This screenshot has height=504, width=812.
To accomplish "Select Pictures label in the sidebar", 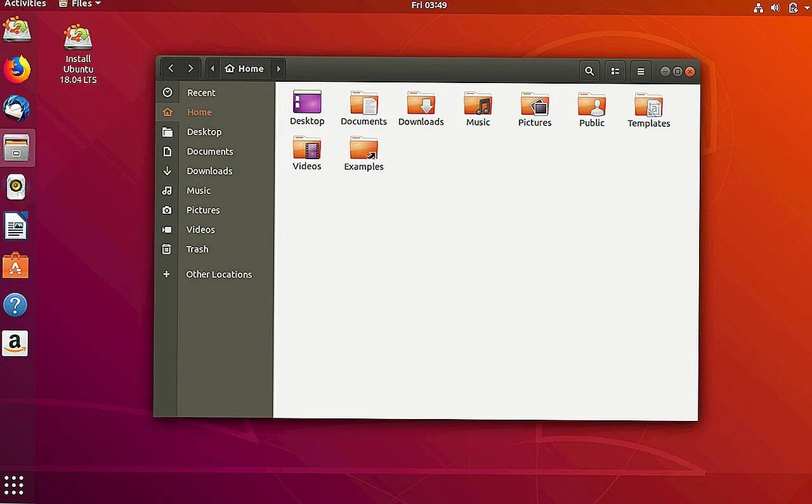I will 203,210.
